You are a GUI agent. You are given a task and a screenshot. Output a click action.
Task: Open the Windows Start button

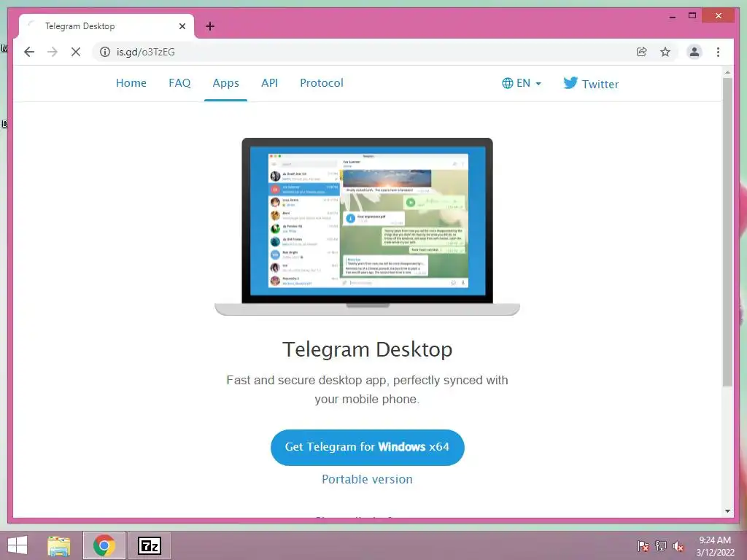click(18, 545)
